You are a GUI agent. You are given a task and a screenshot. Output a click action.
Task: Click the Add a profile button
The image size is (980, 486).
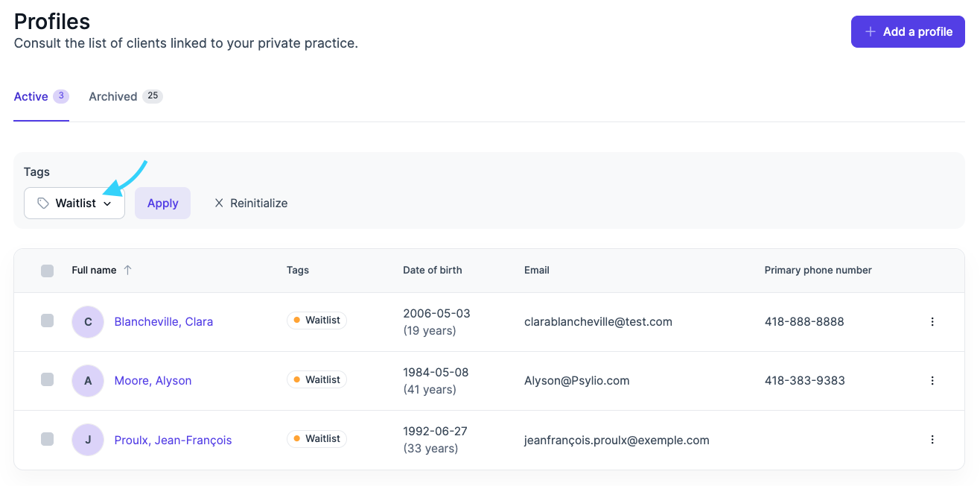[x=907, y=32]
